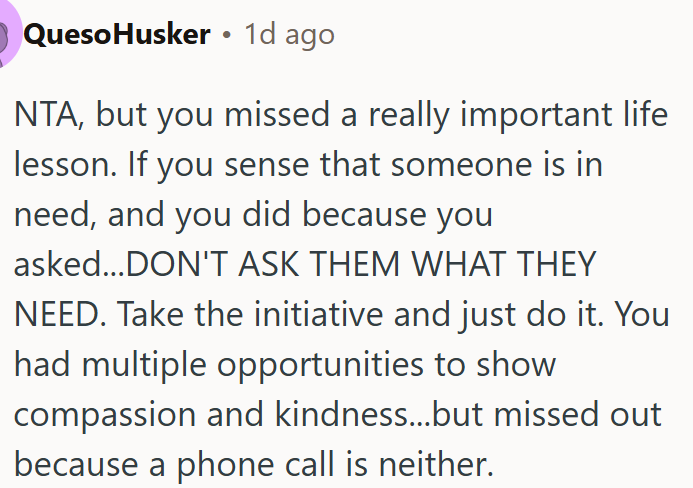This screenshot has width=693, height=488.
Task: Open the QuesoHusker user profile link
Action: click(117, 35)
